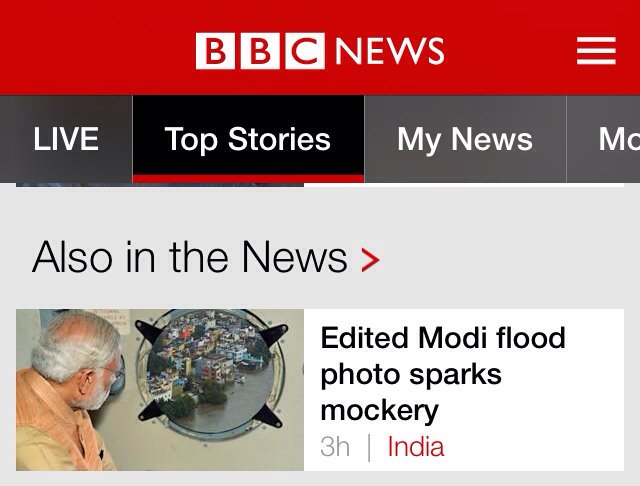Switch to the LIVE tab

click(x=66, y=139)
